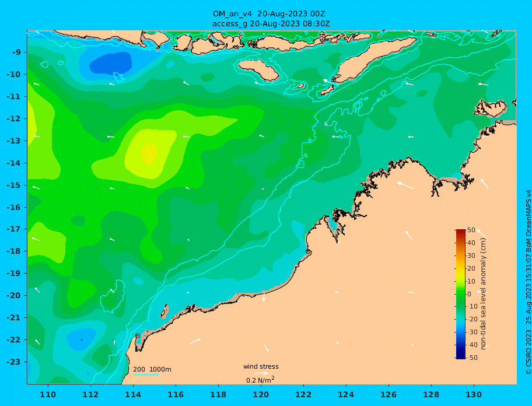Click the longitude label 124

pos(346,394)
